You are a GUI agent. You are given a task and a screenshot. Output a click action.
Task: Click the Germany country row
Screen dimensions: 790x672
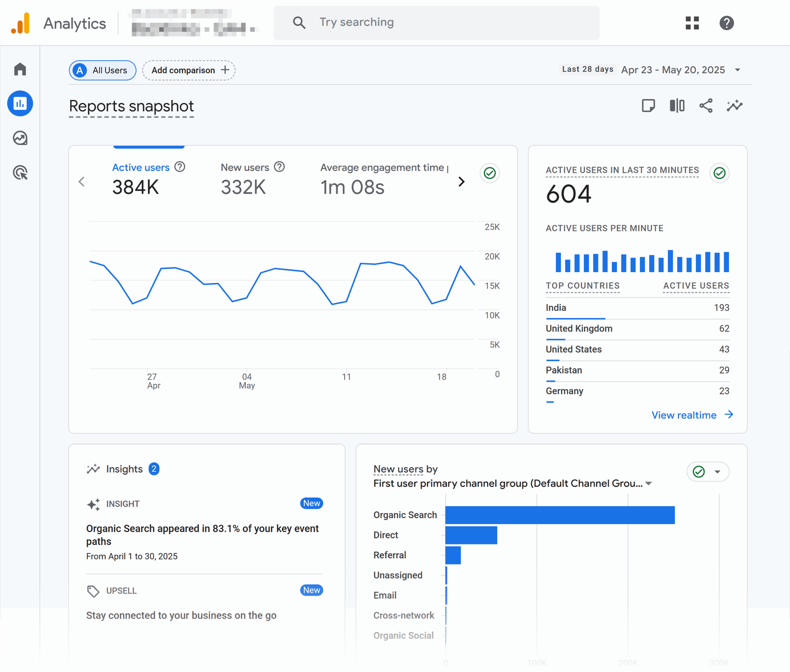click(x=637, y=392)
